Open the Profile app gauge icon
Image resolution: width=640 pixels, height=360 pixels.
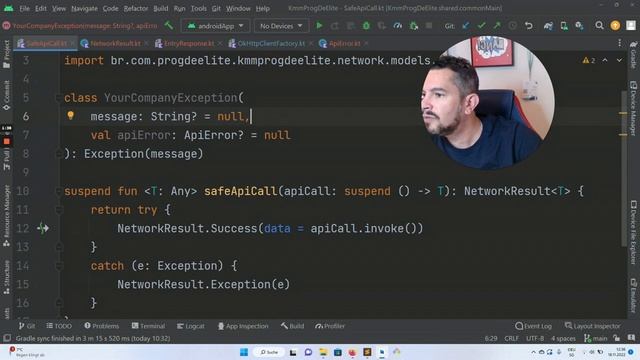click(398, 26)
